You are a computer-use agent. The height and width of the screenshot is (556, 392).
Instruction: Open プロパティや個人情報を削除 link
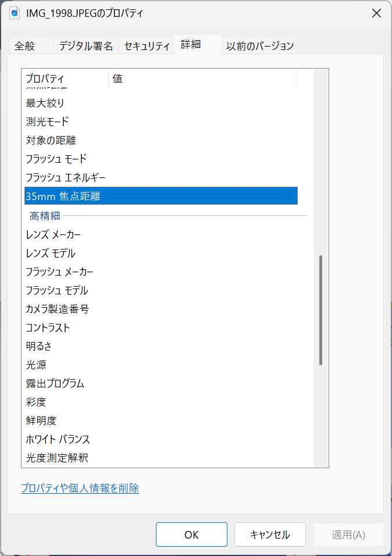pyautogui.click(x=80, y=489)
